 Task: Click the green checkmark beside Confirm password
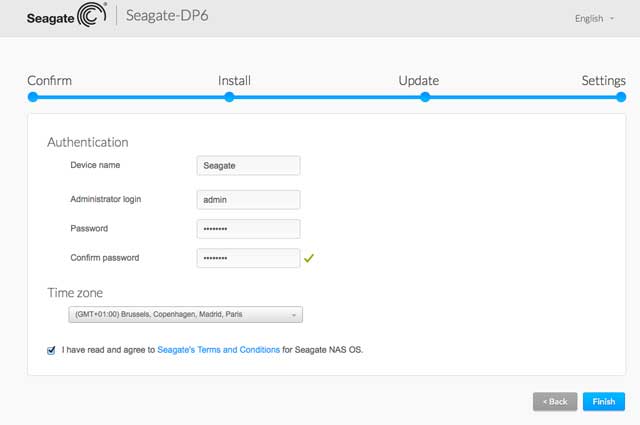309,258
